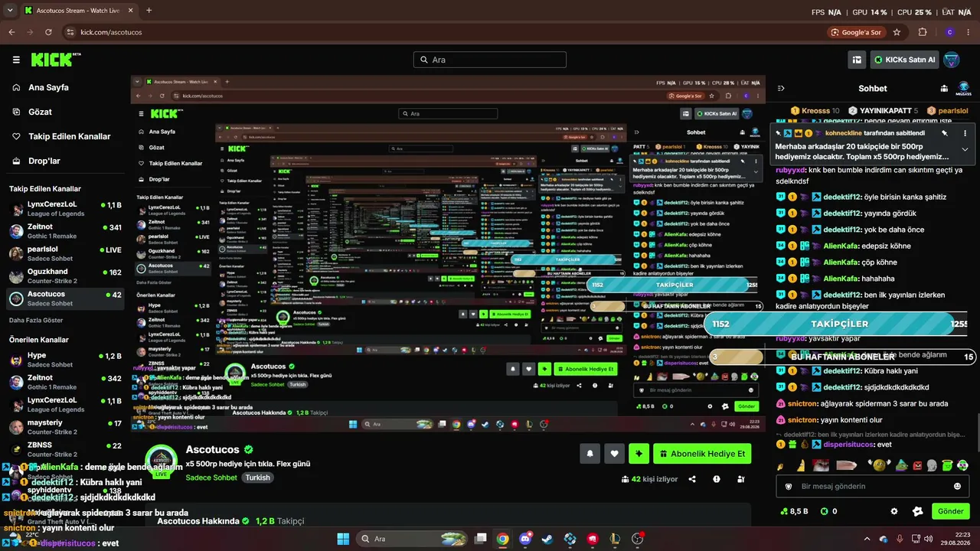This screenshot has height=551, width=980.
Task: Open ZBNSS channel in recommended list
Action: click(x=65, y=449)
